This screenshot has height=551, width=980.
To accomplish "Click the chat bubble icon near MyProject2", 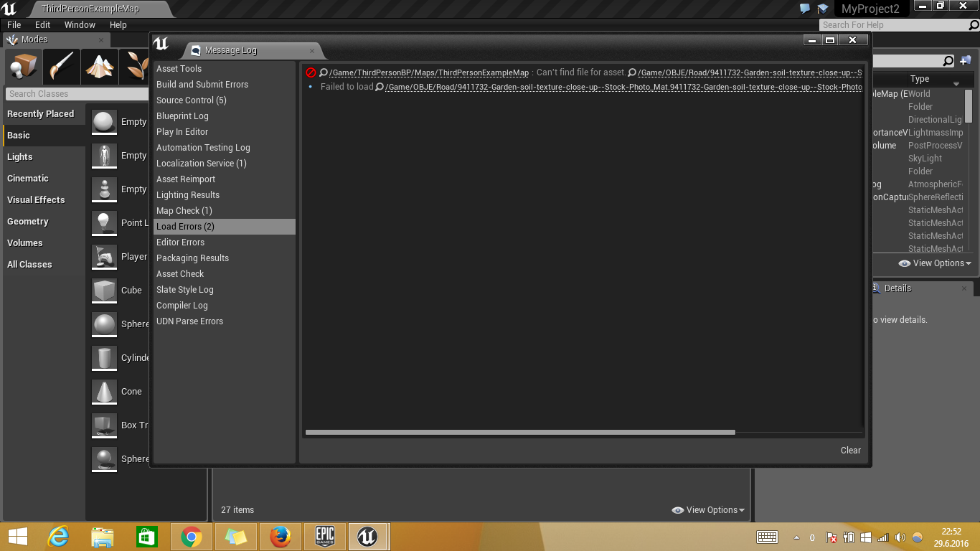I will point(805,9).
